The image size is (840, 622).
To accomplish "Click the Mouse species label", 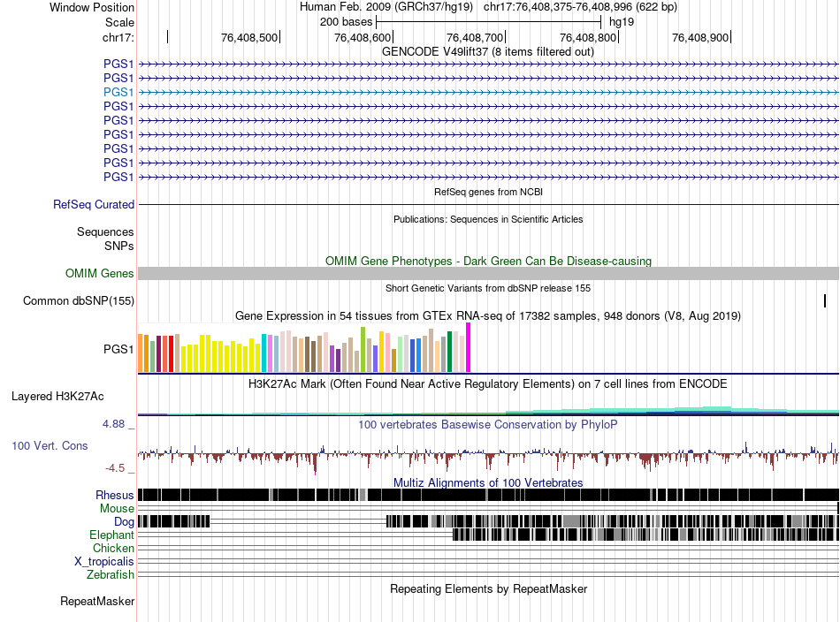I will coord(117,509).
